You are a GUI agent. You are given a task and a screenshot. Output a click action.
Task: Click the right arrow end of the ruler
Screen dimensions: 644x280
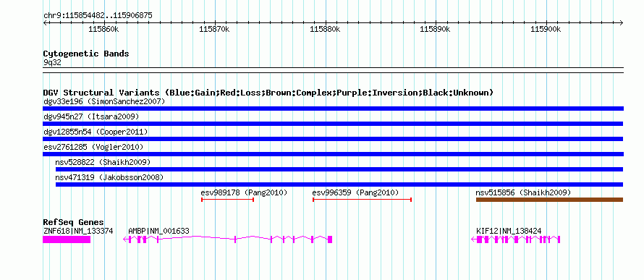tap(622, 22)
